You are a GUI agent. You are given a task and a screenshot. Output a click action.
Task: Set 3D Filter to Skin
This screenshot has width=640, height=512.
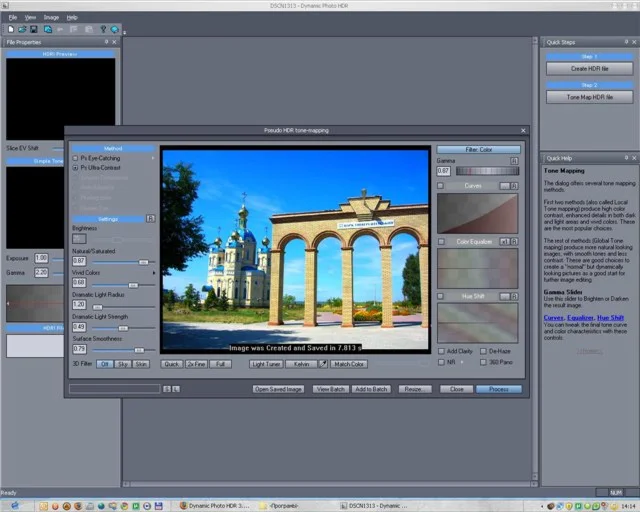pos(141,364)
